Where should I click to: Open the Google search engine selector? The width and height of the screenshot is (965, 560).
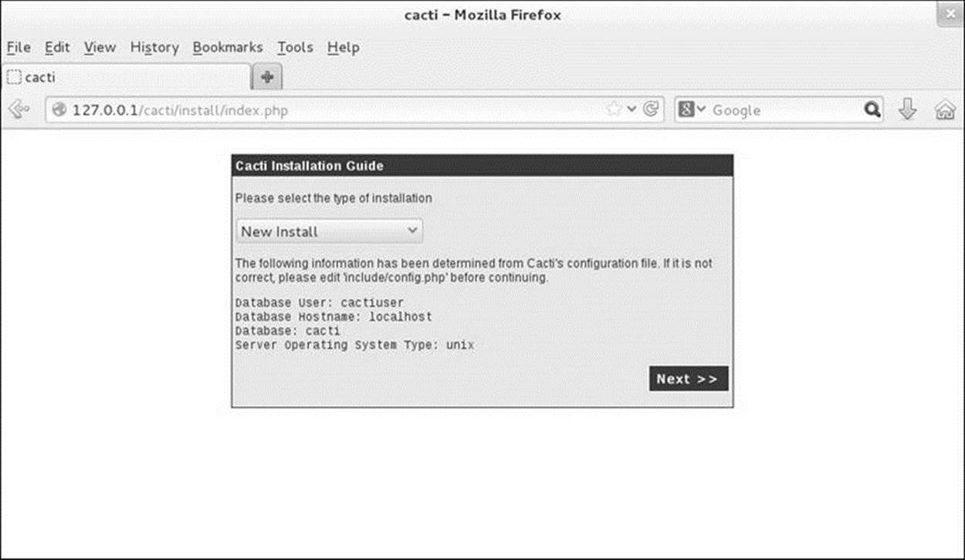692,110
